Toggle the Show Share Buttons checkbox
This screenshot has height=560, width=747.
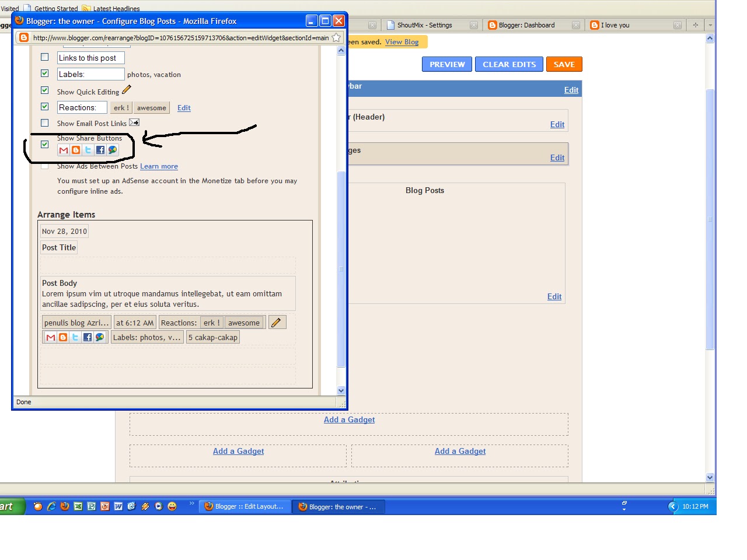45,144
